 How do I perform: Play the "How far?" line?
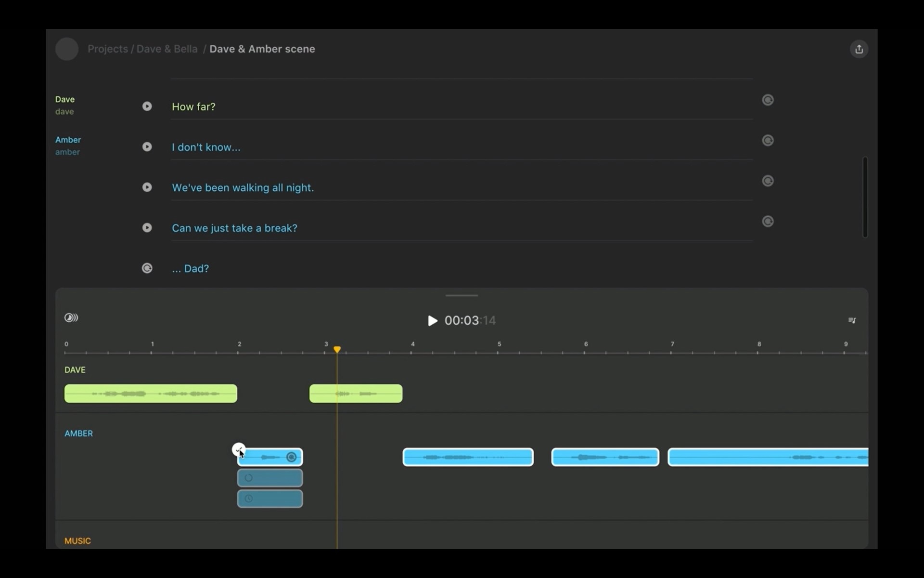147,106
